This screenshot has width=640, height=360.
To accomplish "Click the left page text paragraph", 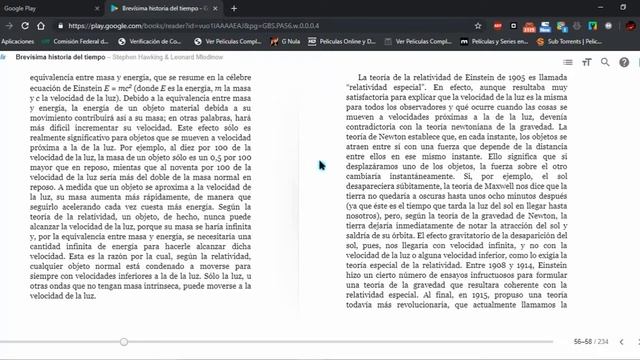I will pyautogui.click(x=140, y=187).
